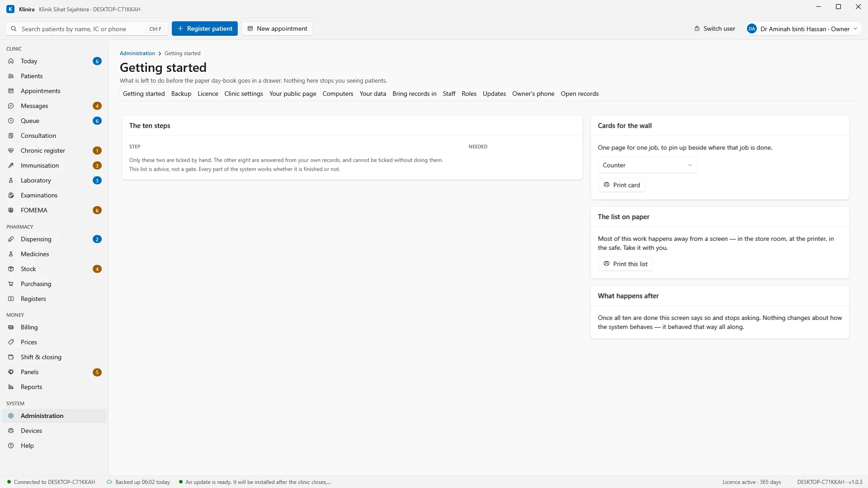This screenshot has width=868, height=488.
Task: Click 'Backed up 06:02 today' status
Action: (x=138, y=482)
